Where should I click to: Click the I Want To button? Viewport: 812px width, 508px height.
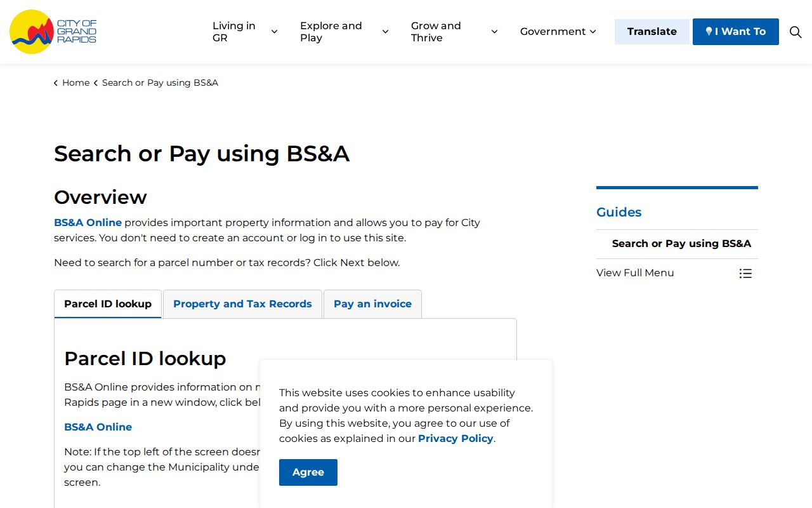(x=736, y=32)
